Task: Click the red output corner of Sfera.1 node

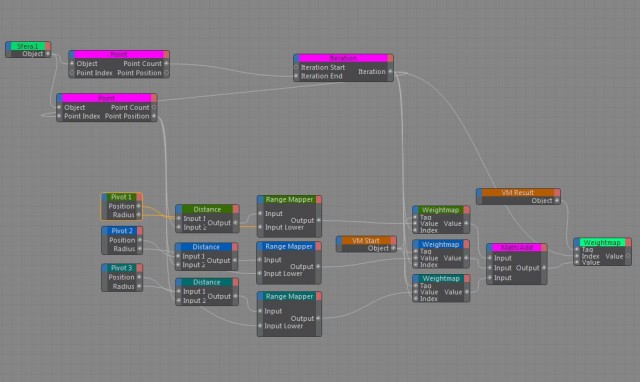Action: 48,46
